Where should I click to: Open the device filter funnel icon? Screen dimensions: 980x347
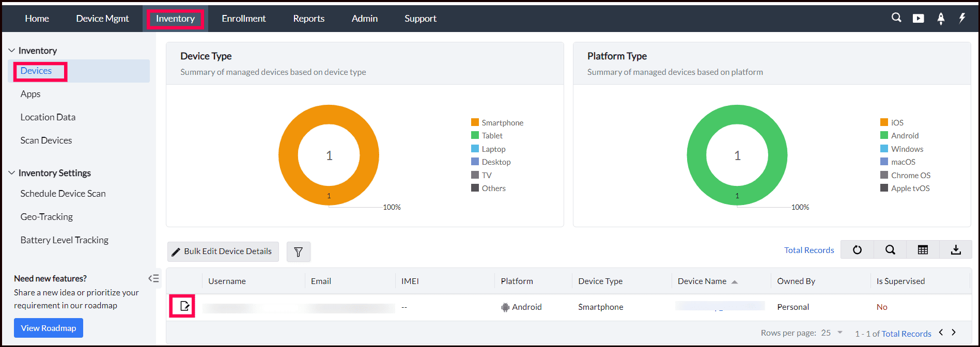coord(298,251)
